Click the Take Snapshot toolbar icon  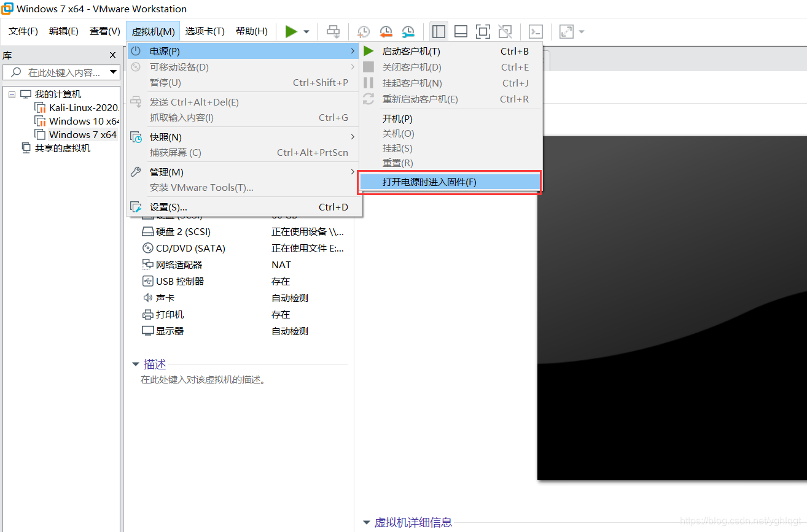pos(364,32)
